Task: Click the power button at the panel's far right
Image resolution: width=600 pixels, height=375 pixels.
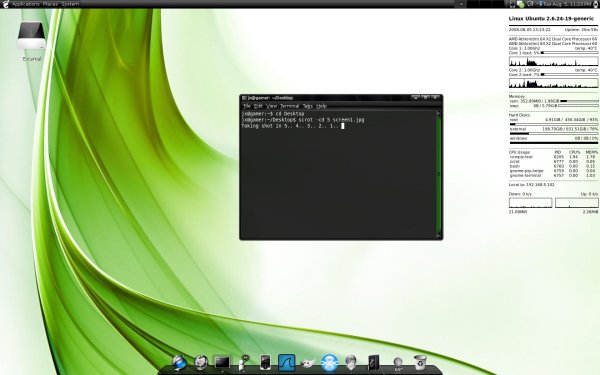Action: click(595, 4)
